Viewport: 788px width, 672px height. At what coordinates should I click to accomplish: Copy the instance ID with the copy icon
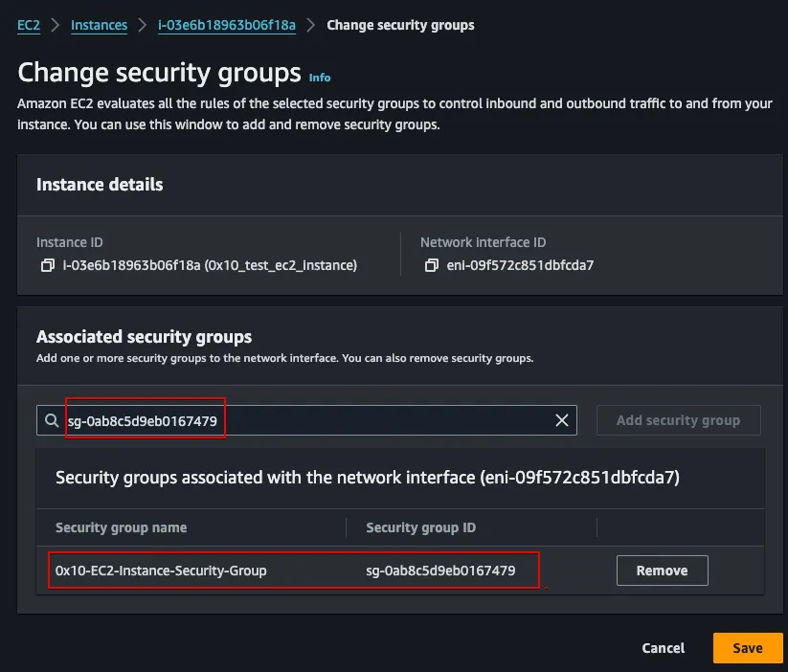[47, 265]
